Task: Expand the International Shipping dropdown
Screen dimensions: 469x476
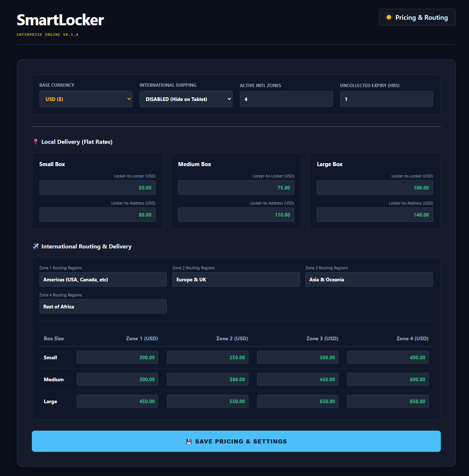Action: click(x=186, y=99)
